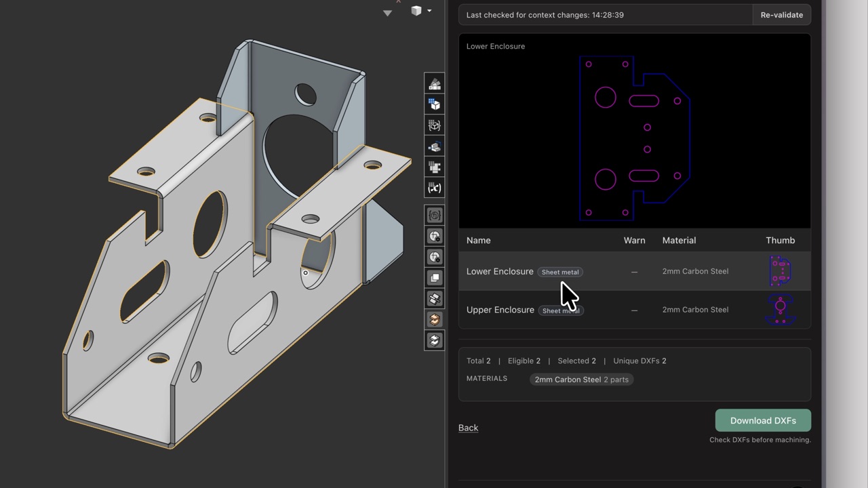Open Lower Enclosure thumbnail preview

(781, 271)
